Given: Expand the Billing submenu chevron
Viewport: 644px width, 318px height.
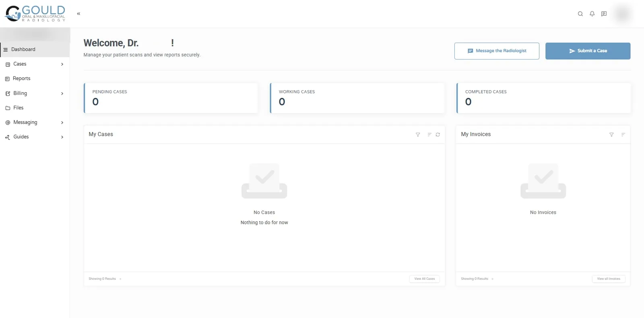Looking at the screenshot, I should [62, 93].
